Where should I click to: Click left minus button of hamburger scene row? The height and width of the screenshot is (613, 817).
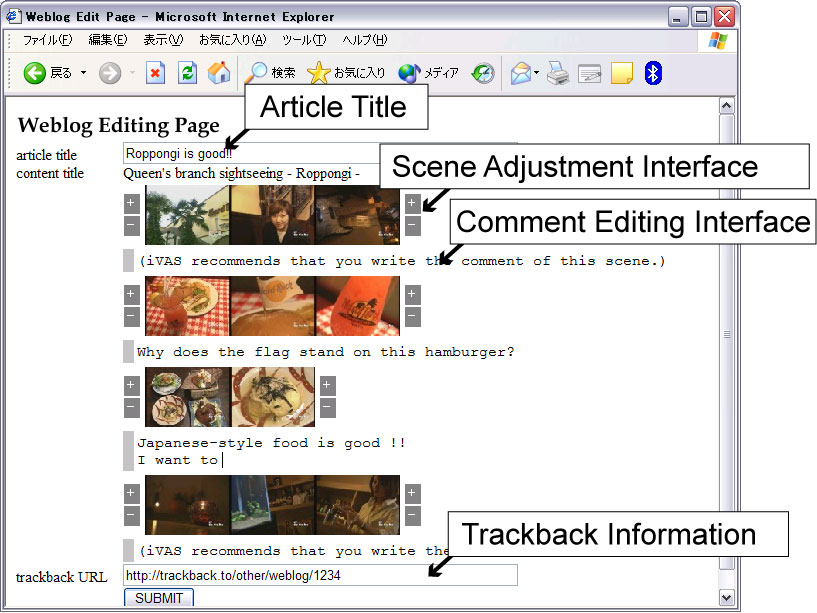click(131, 316)
